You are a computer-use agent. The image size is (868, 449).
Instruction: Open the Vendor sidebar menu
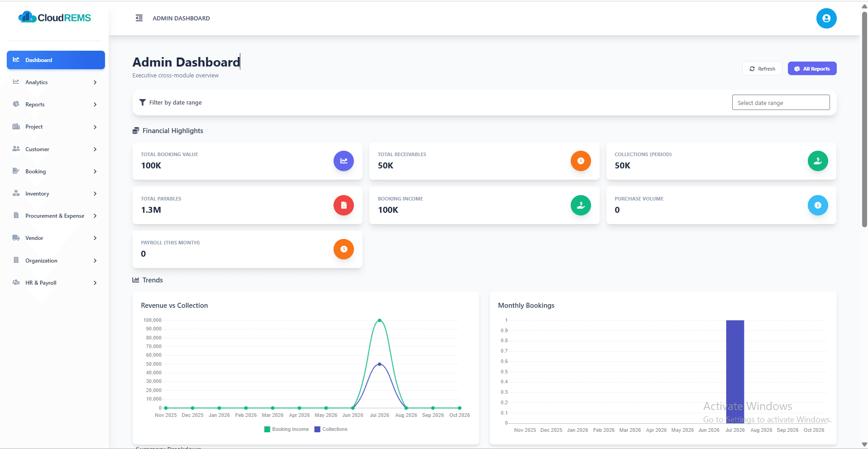[x=56, y=238]
